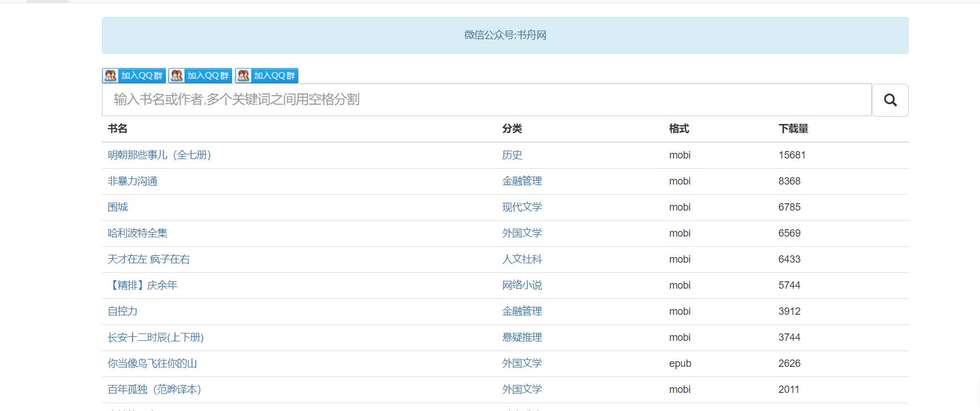Focus the book name search field

click(486, 100)
